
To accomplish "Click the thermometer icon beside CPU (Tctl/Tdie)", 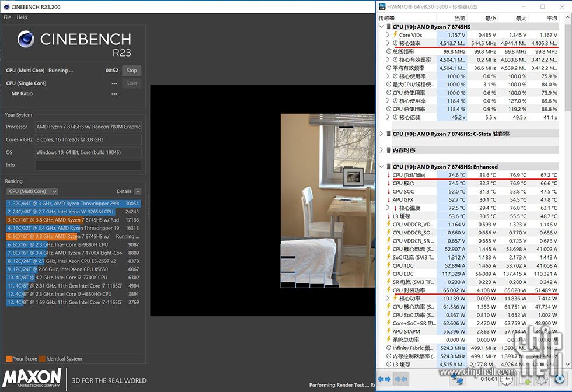I will (389, 175).
